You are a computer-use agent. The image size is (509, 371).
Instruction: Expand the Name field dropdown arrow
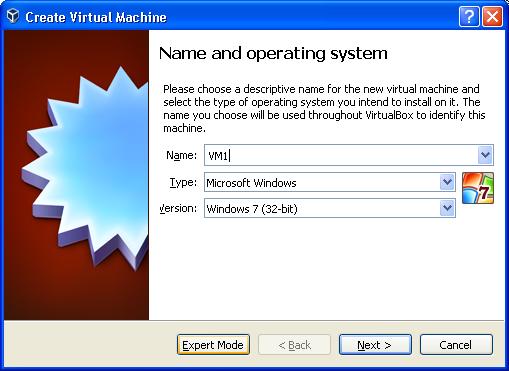[x=485, y=155]
